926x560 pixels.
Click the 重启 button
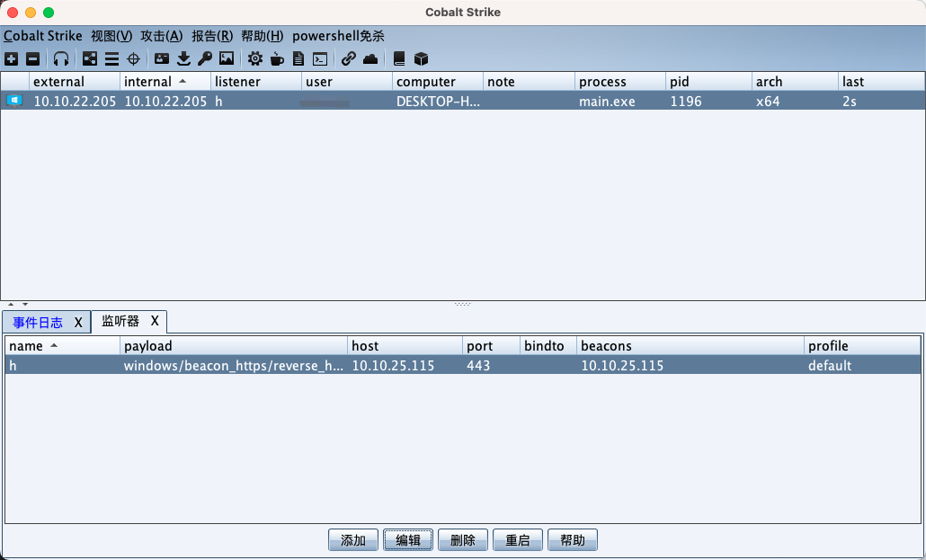tap(518, 540)
